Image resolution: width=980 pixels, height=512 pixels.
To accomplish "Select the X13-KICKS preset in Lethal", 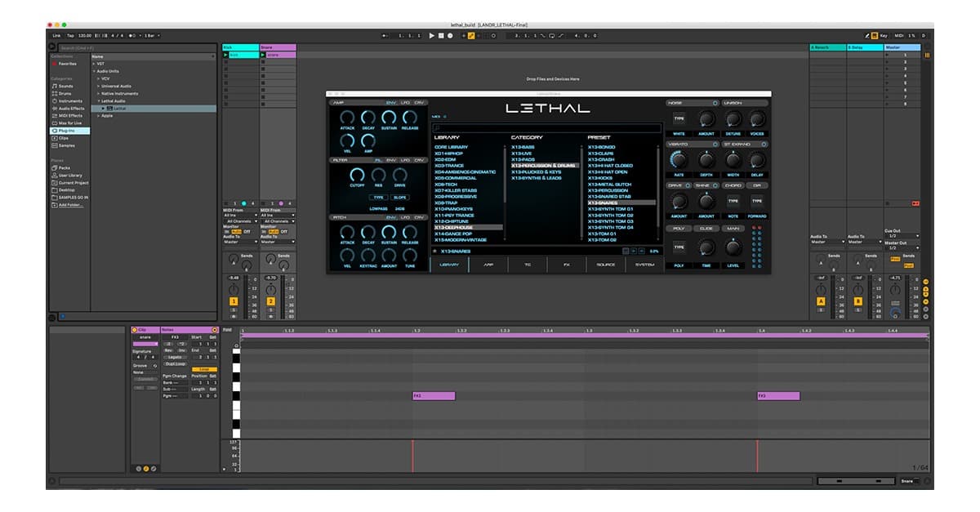I will point(599,178).
